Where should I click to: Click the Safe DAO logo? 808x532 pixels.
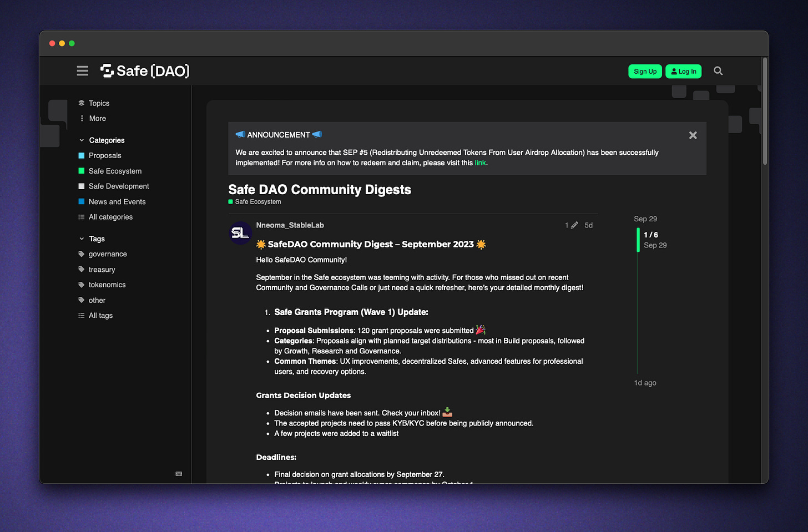pos(145,71)
